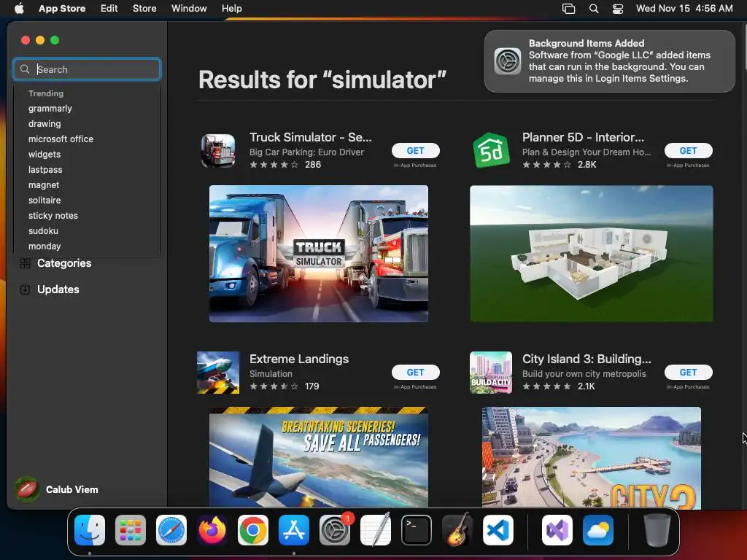Click the Categories grid icon
747x560 pixels.
click(x=26, y=263)
